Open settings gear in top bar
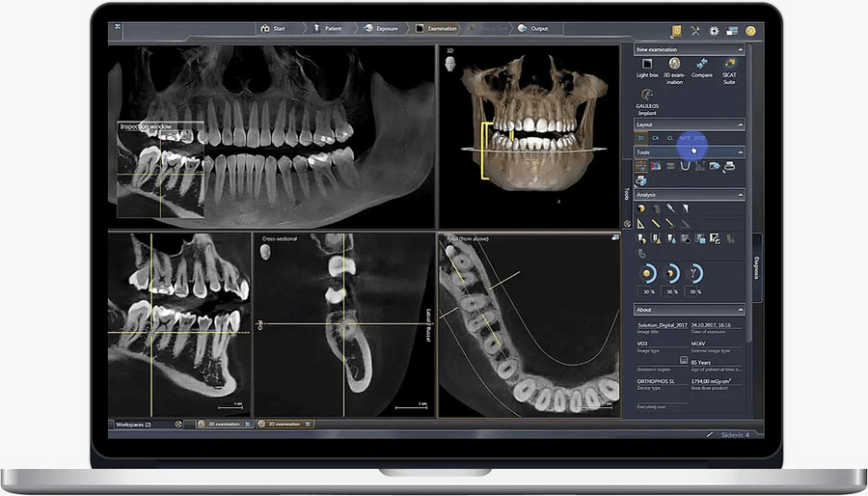The height and width of the screenshot is (496, 868). (715, 30)
